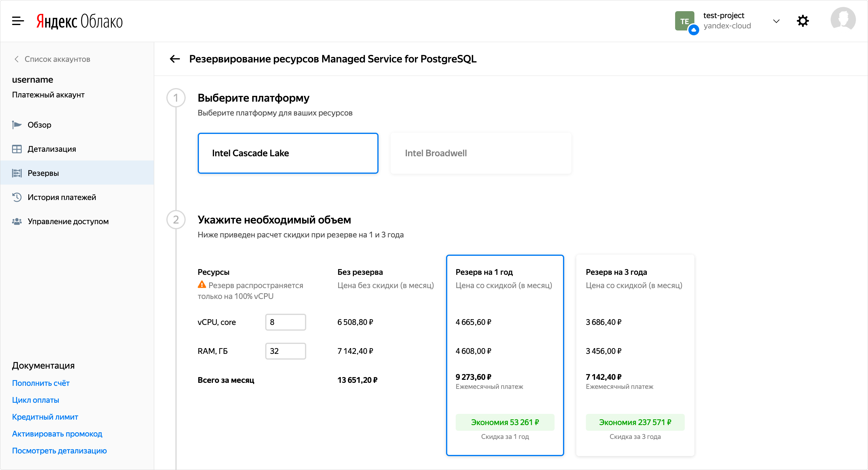Open Пополнить счёт link
Screen dimensions: 868x470
pyautogui.click(x=41, y=383)
